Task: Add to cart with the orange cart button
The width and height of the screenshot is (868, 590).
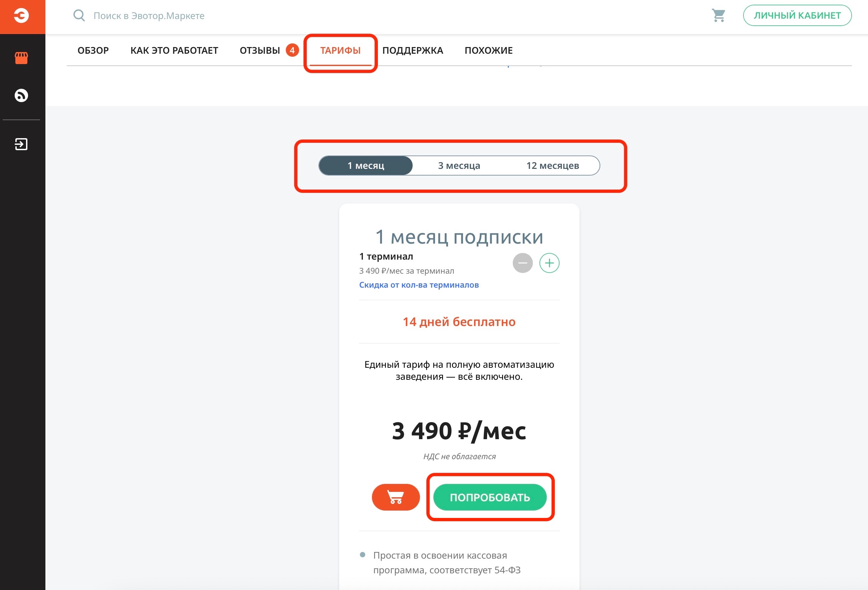Action: click(396, 497)
